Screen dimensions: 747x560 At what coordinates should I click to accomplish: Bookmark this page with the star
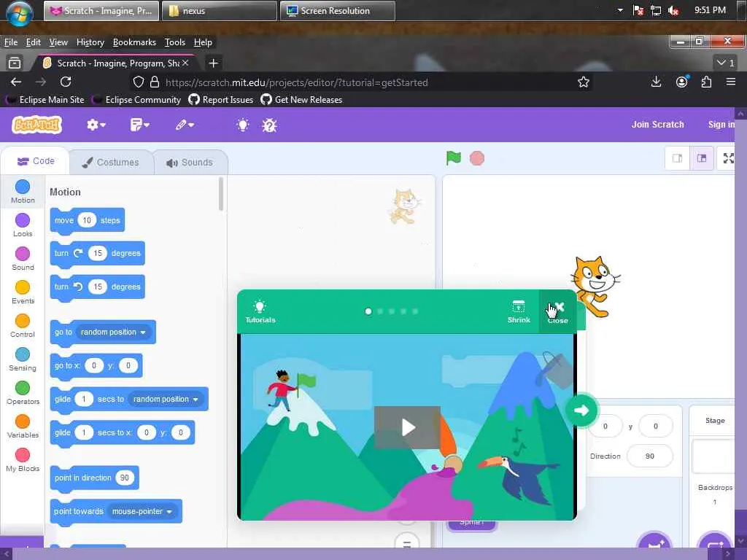[x=583, y=82]
